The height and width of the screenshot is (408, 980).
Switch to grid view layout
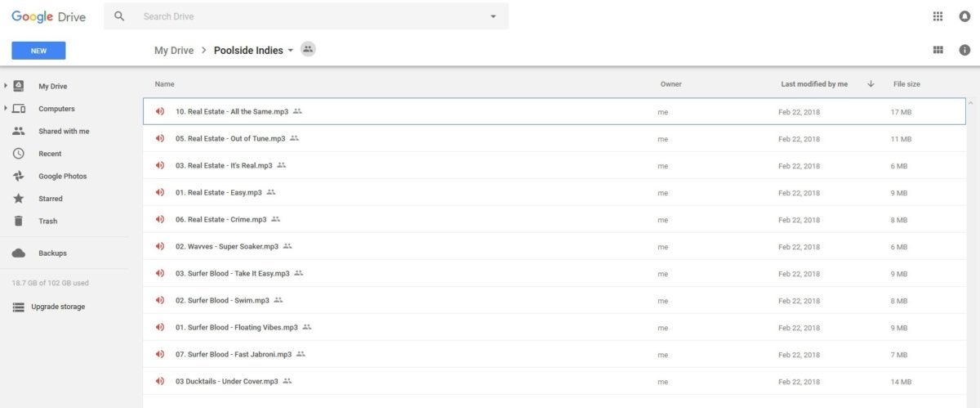click(938, 50)
